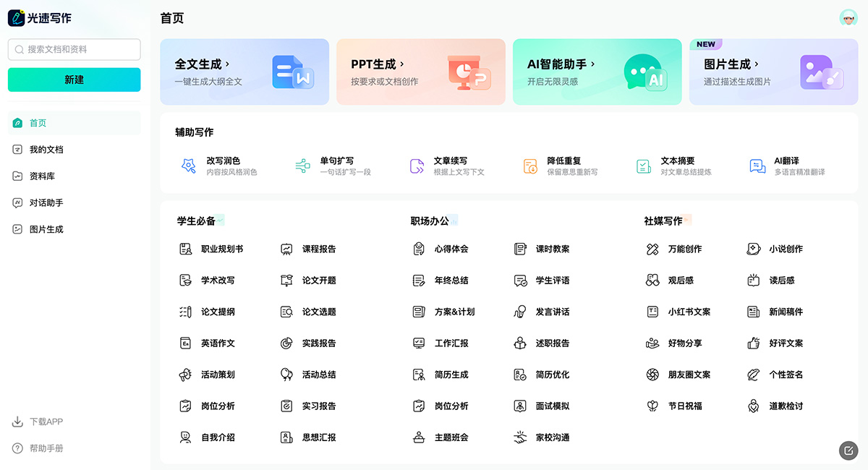Click the 搜索文档和资料 search field
Viewport: 868px width, 470px height.
75,49
